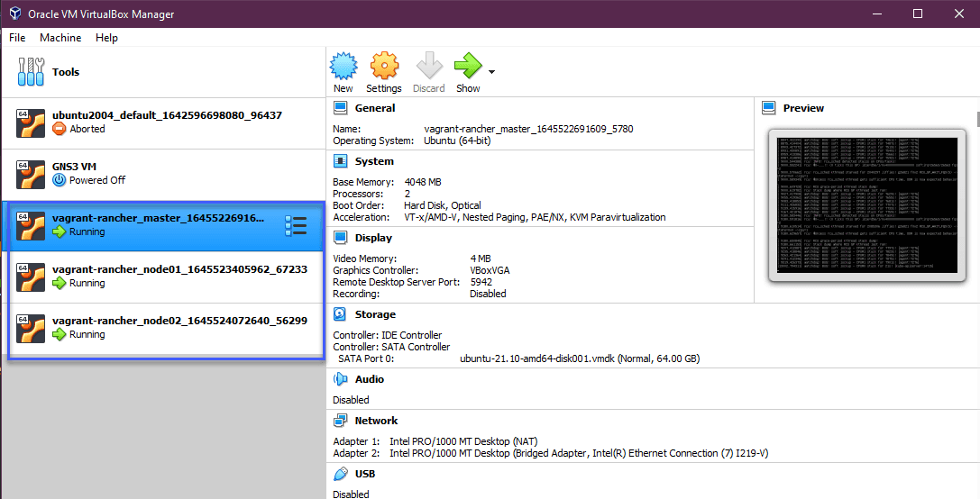Click the green Show arrow icon
The height and width of the screenshot is (499, 980).
(468, 67)
